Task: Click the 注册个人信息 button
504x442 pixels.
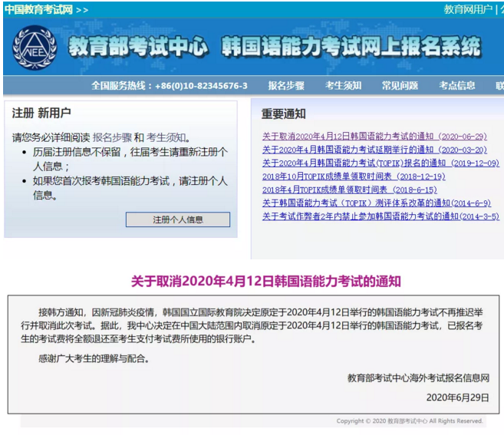Action: click(178, 219)
